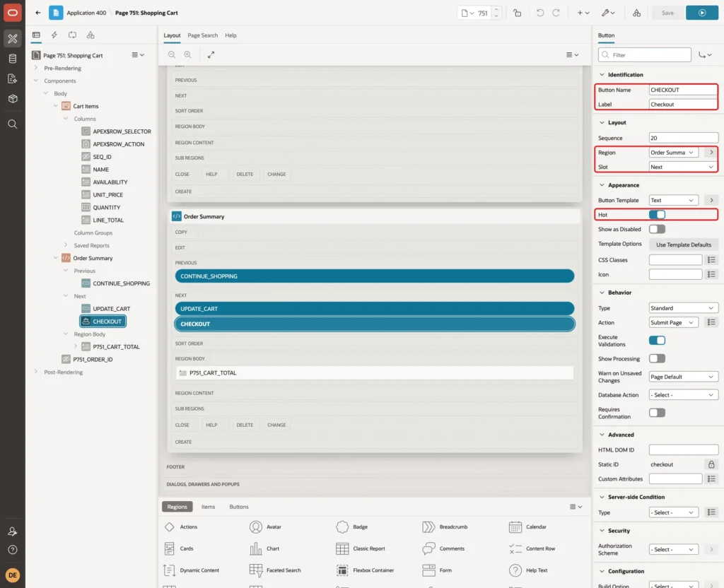Open behavior Type dropdown set to Standard

pos(684,308)
